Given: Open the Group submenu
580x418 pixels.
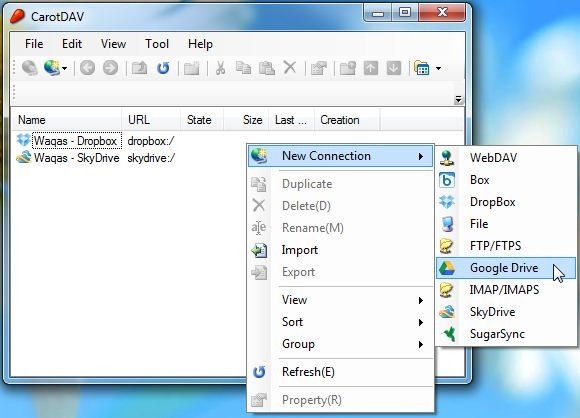Looking at the screenshot, I should 340,344.
